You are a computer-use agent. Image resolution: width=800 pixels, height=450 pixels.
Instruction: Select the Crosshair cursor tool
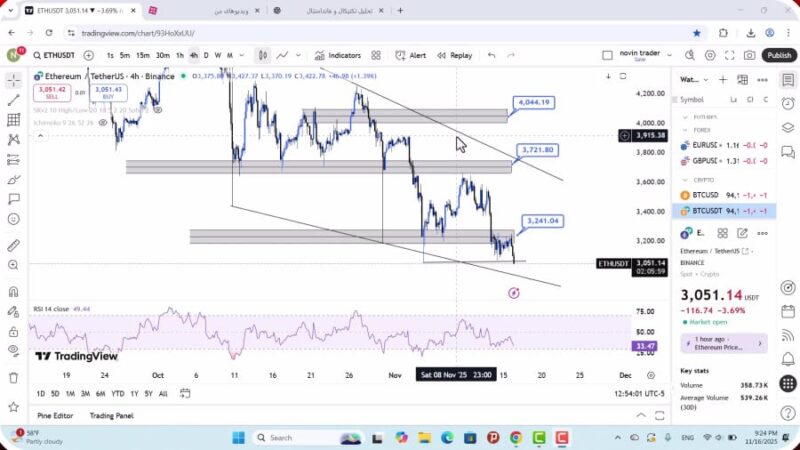point(13,79)
